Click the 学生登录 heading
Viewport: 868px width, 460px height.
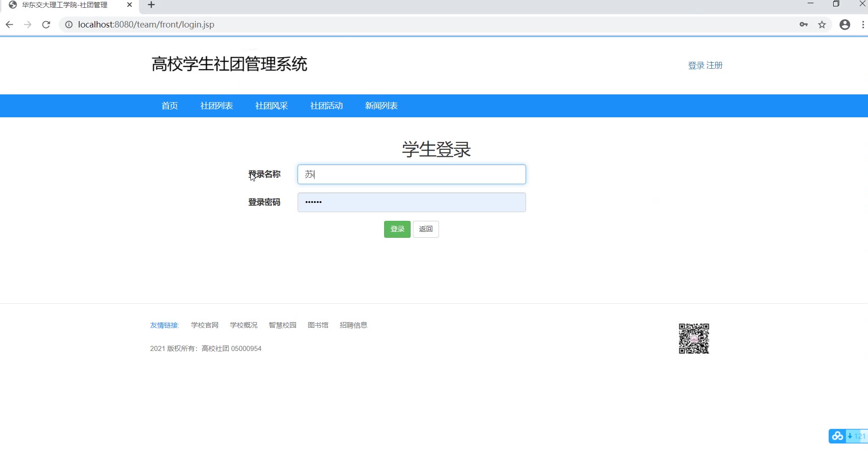tap(436, 149)
